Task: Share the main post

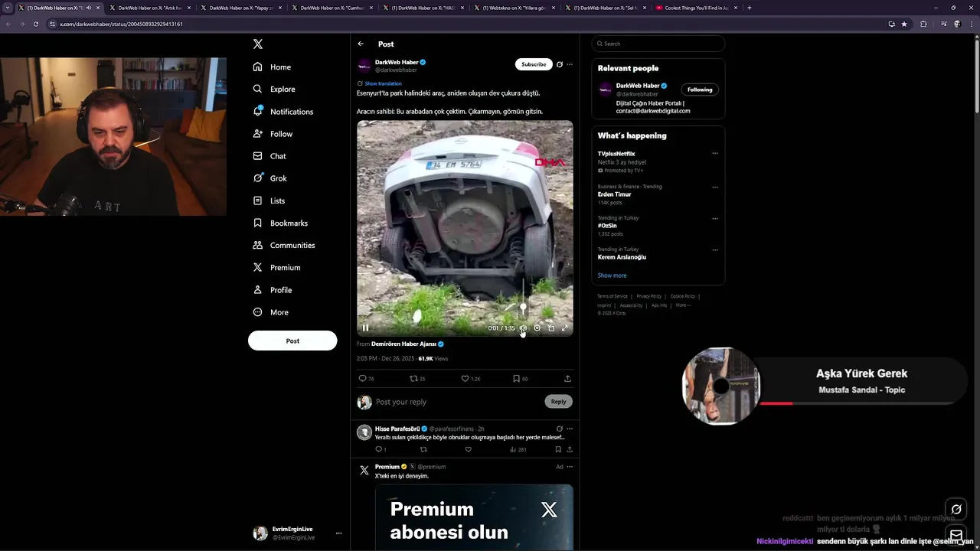Action: point(567,379)
